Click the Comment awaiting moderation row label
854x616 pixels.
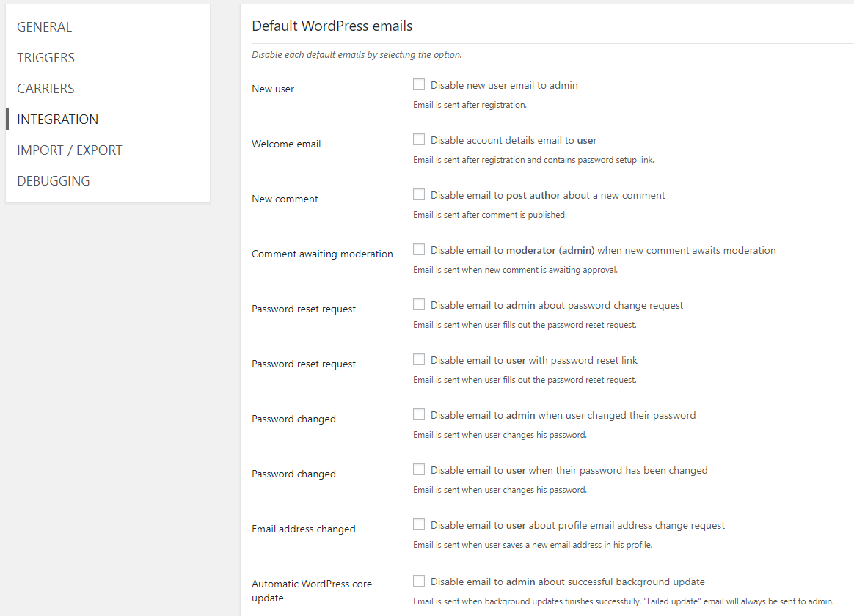click(x=322, y=254)
